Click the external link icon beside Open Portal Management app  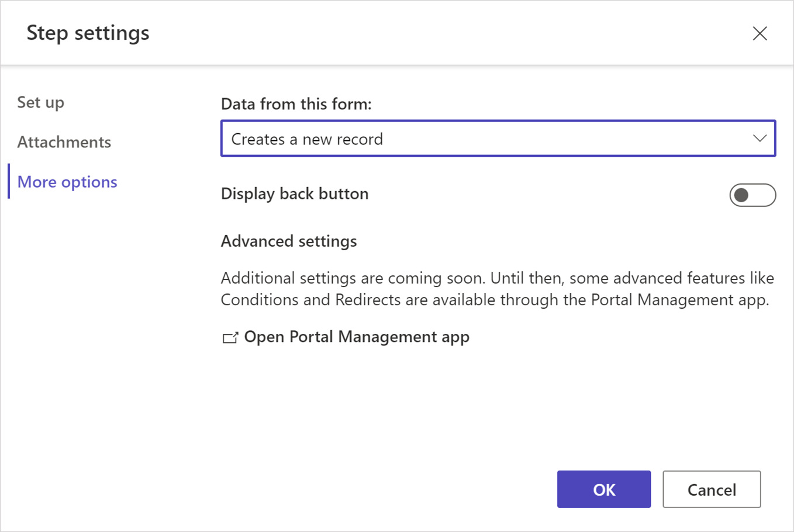(231, 337)
